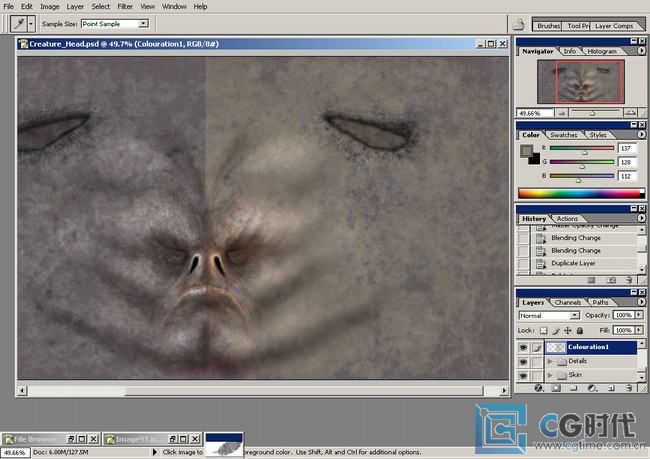Toggle lock image pixels brush icon
The image size is (650, 459).
[555, 330]
